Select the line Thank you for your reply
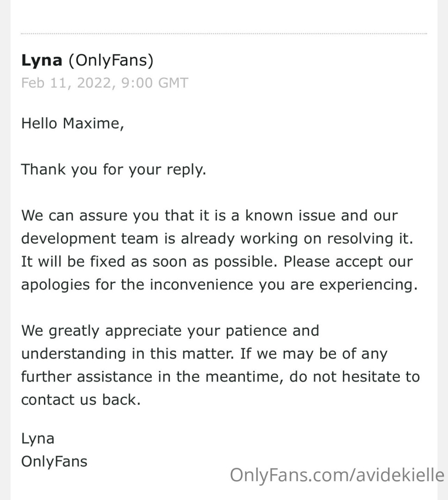Screen dimensions: 448x500 point(113,169)
